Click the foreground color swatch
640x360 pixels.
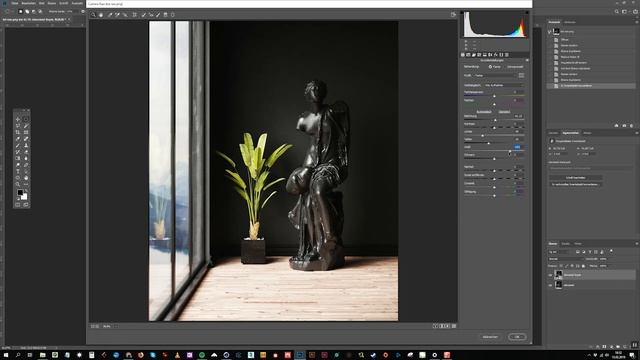coord(20,193)
